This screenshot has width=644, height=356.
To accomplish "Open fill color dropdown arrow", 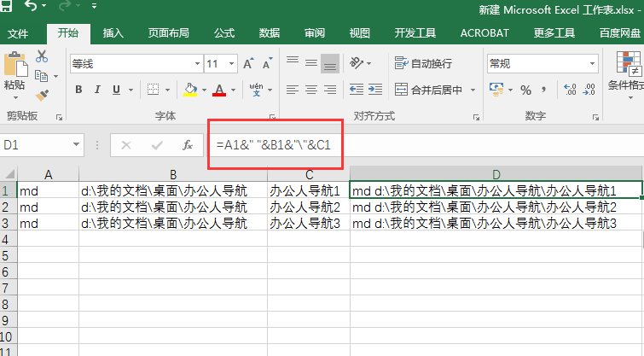I will pyautogui.click(x=204, y=90).
